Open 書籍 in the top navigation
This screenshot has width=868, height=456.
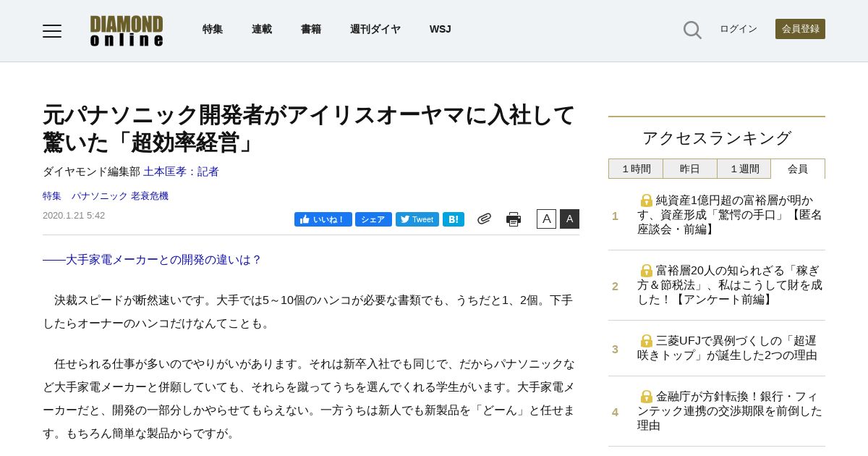coord(311,29)
